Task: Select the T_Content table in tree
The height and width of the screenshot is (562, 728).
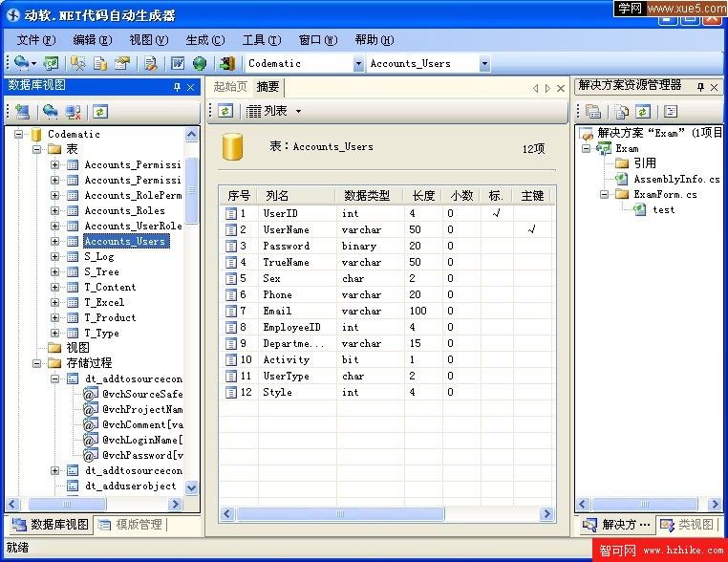Action: pyautogui.click(x=110, y=288)
